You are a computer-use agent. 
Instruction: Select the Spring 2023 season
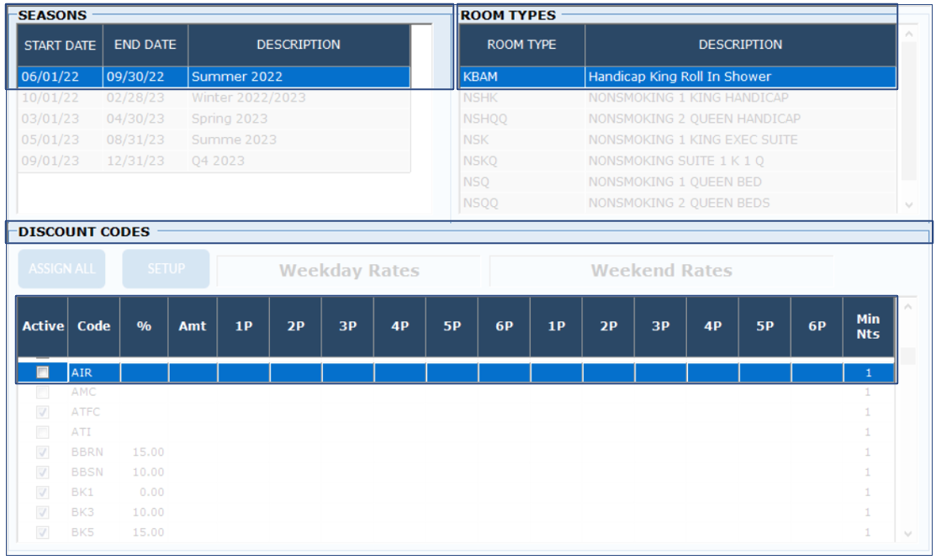click(214, 119)
